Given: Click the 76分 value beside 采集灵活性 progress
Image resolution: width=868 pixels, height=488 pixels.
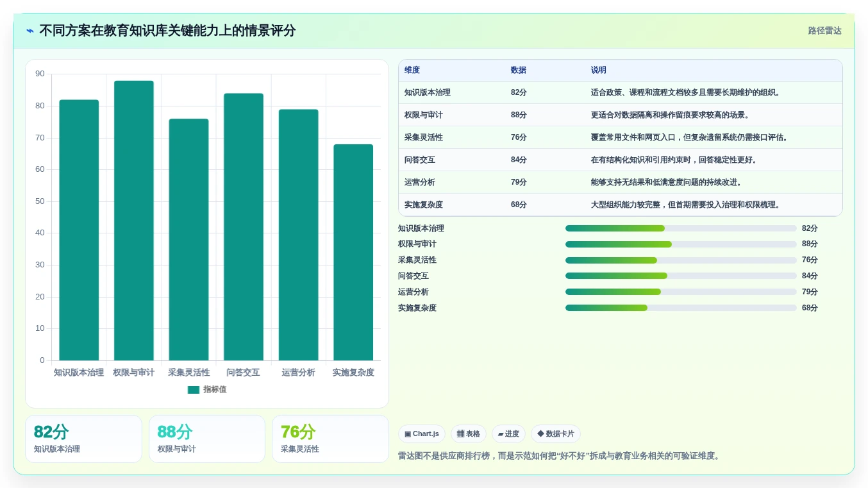Looking at the screenshot, I should tap(810, 260).
